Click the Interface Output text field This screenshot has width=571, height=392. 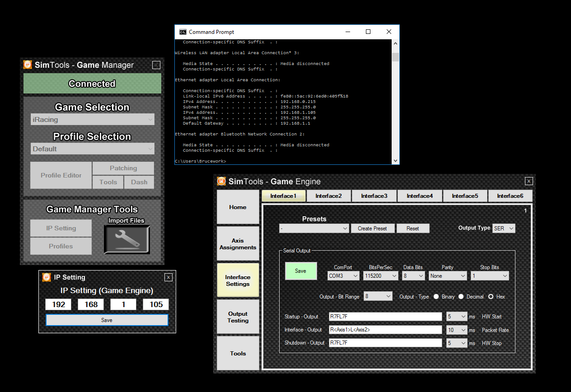[x=385, y=330]
